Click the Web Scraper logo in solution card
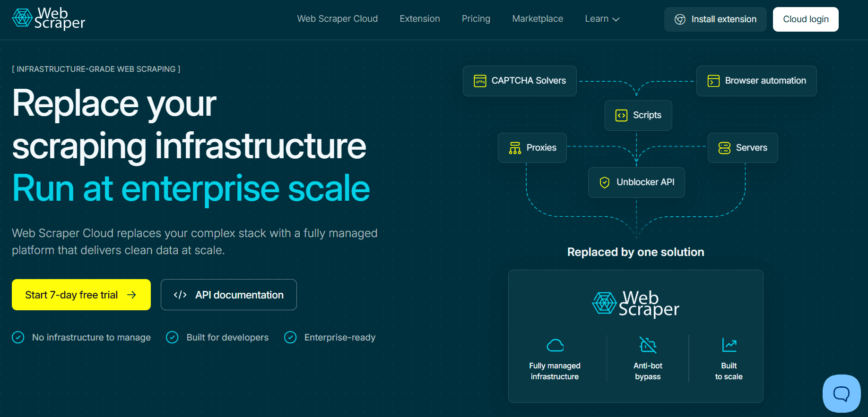The height and width of the screenshot is (417, 868). [x=635, y=304]
